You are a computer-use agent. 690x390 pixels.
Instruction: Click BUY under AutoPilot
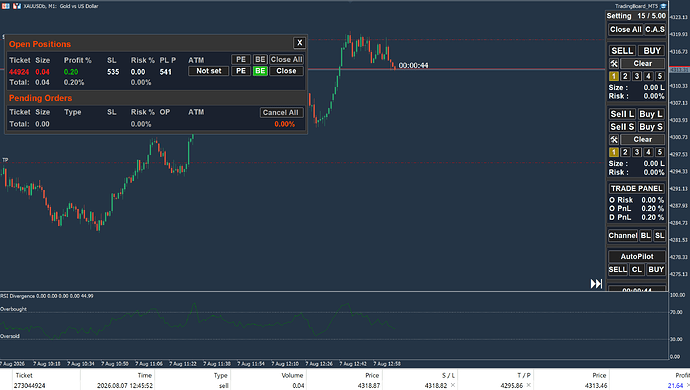pos(656,270)
